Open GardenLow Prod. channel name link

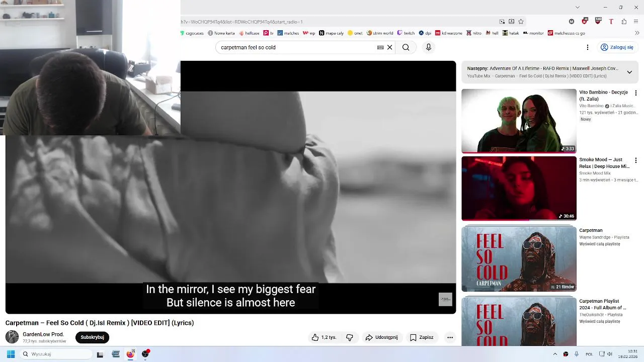pyautogui.click(x=43, y=334)
